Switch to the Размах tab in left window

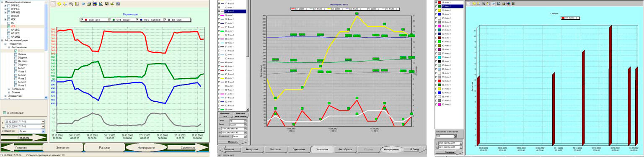(x=105, y=147)
